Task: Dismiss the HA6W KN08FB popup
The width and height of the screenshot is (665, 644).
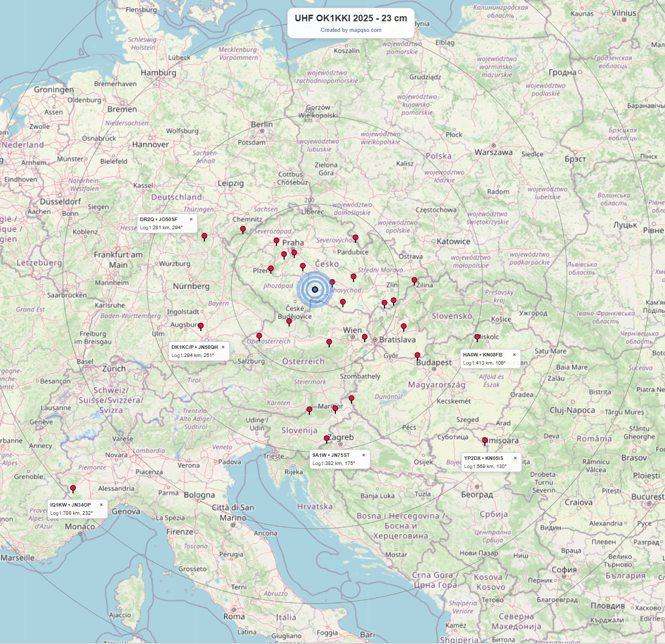Action: 514,355
